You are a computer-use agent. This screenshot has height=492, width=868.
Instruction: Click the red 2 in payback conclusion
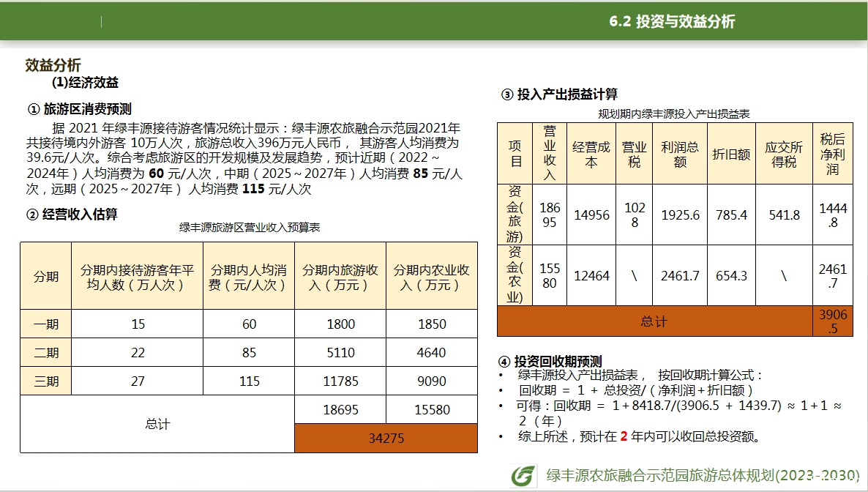point(624,437)
